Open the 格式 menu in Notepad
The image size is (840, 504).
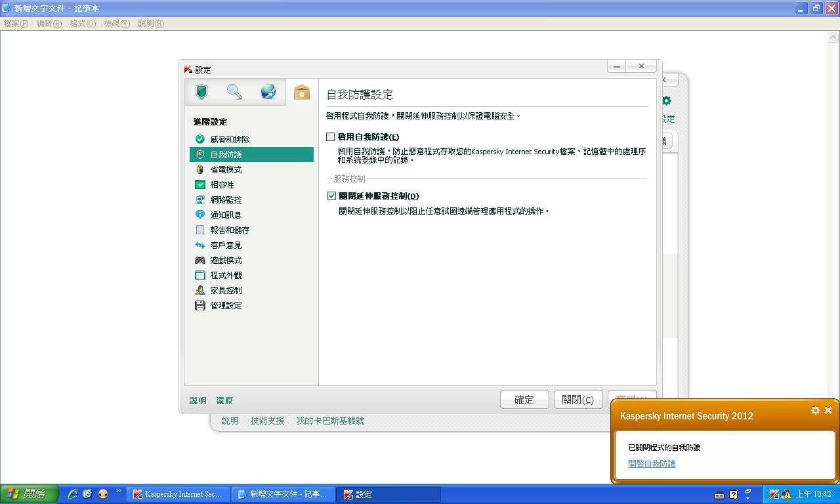[x=81, y=23]
